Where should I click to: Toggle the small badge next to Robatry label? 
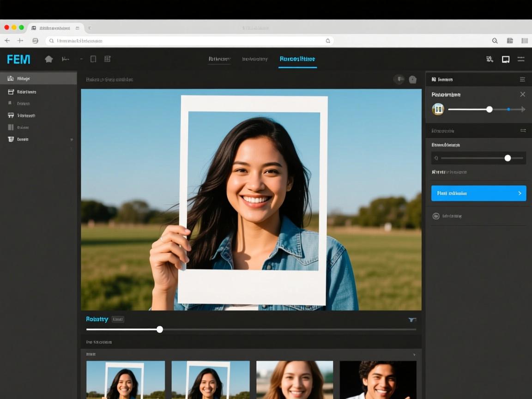(x=118, y=319)
